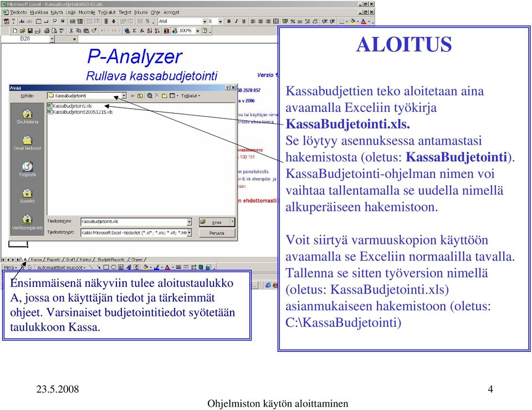
Task: Click the Bold formatting button
Action: click(x=229, y=22)
